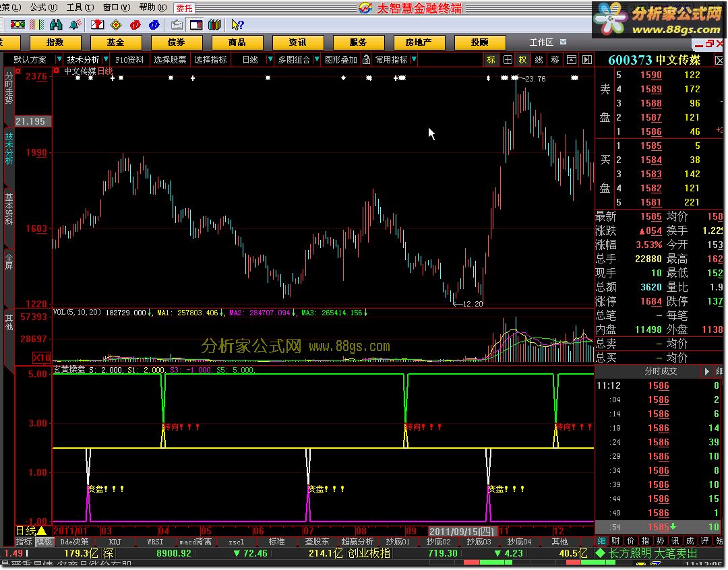Click the gray clipboard toolbar icon
The image size is (728, 570).
coord(177,25)
